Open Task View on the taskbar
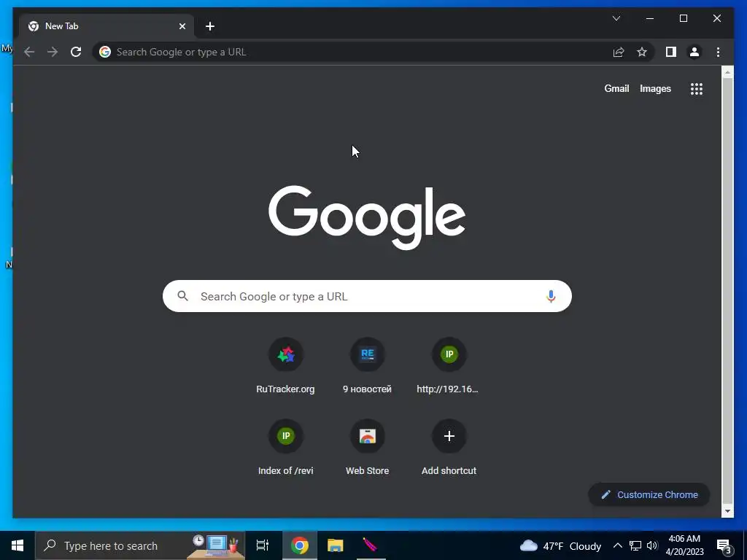This screenshot has width=747, height=560. tap(263, 545)
